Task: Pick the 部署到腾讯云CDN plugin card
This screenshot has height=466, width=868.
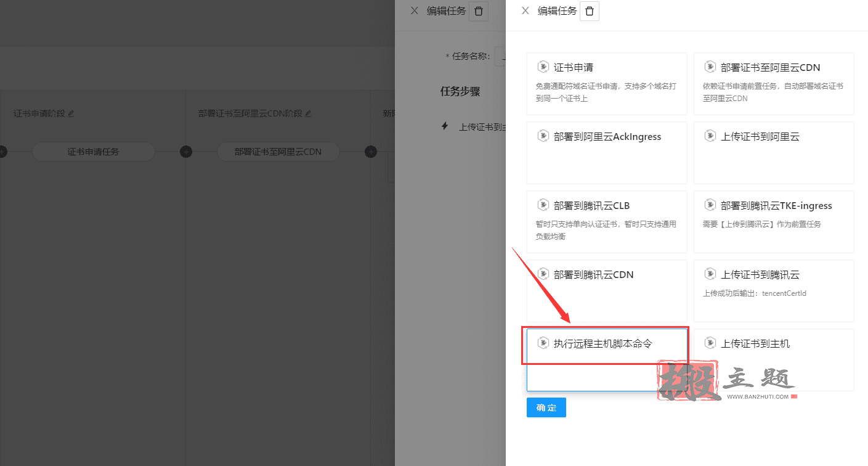Action: pyautogui.click(x=607, y=291)
